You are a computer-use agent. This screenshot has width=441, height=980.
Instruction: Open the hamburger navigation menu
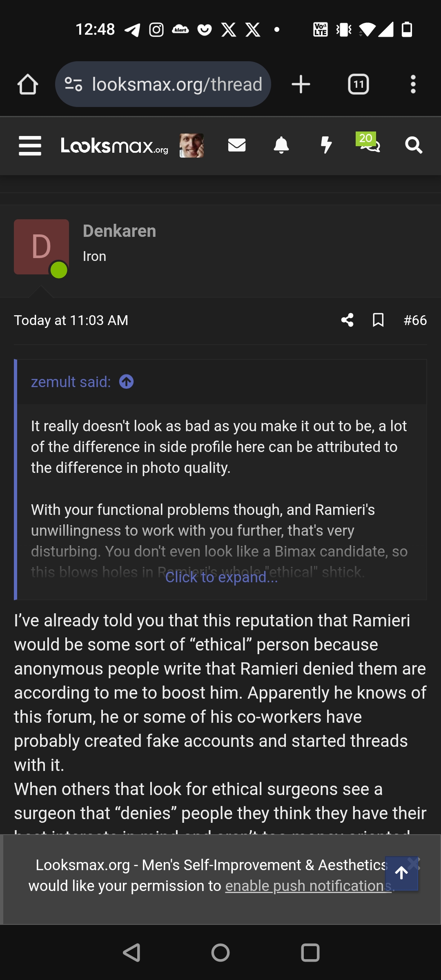[x=30, y=146]
